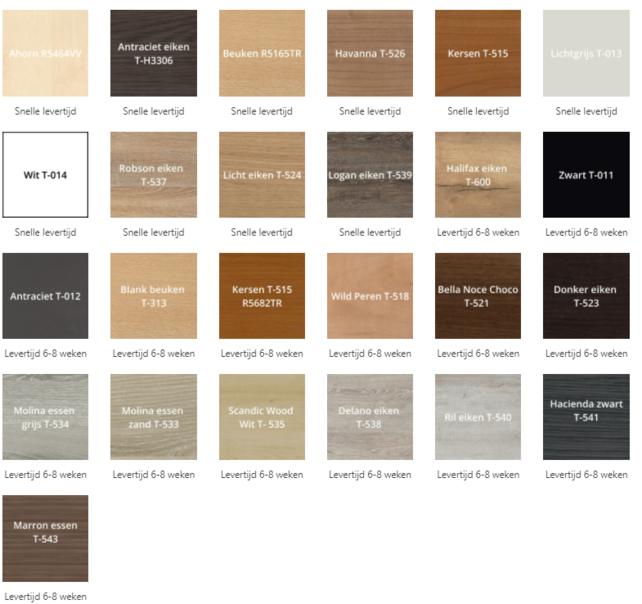This screenshot has height=604, width=642.
Task: Choose Scandic Wood Wit T-535 finish
Action: click(x=261, y=417)
